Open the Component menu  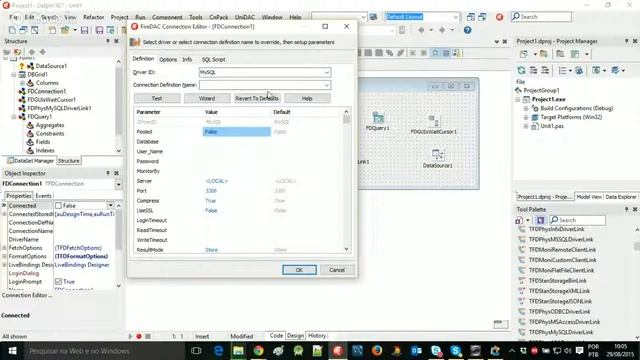pos(167,17)
